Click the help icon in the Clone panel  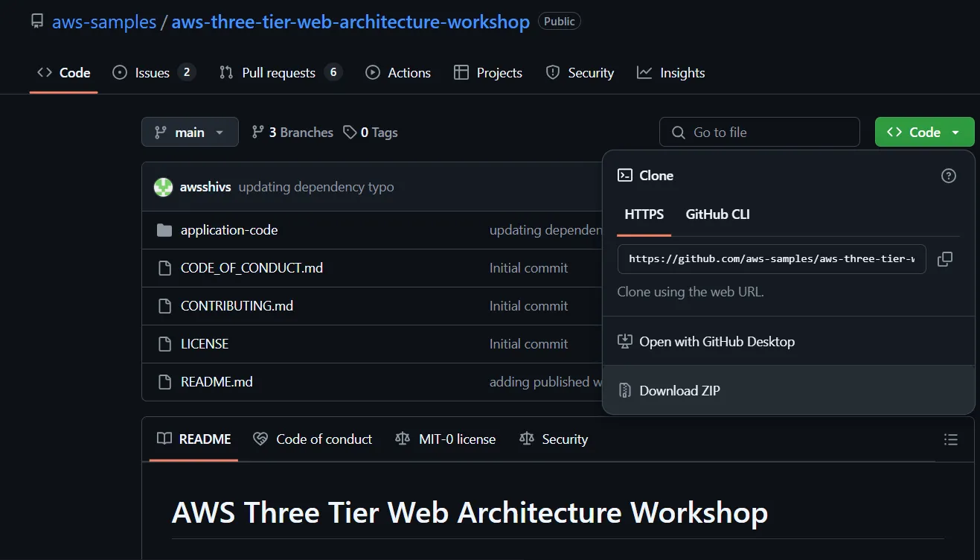coord(949,176)
